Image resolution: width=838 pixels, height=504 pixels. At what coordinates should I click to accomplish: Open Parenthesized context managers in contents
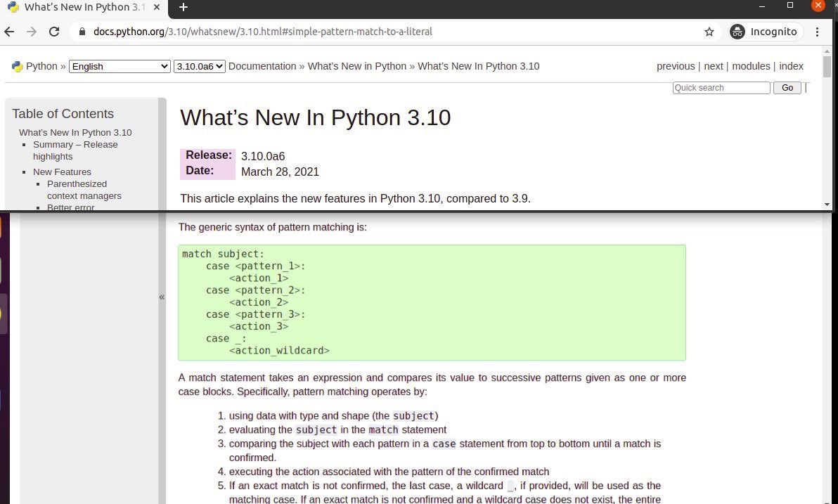click(x=84, y=190)
